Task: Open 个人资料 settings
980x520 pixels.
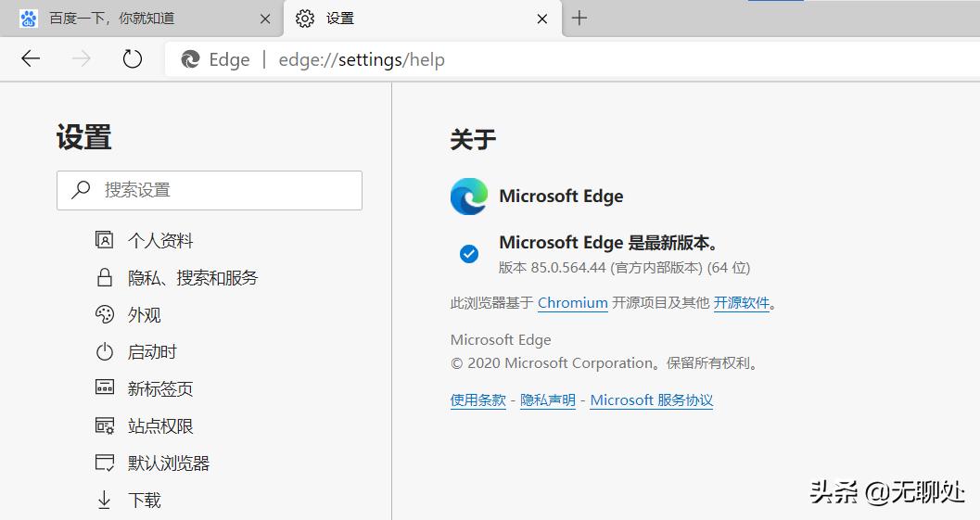Action: (x=160, y=241)
